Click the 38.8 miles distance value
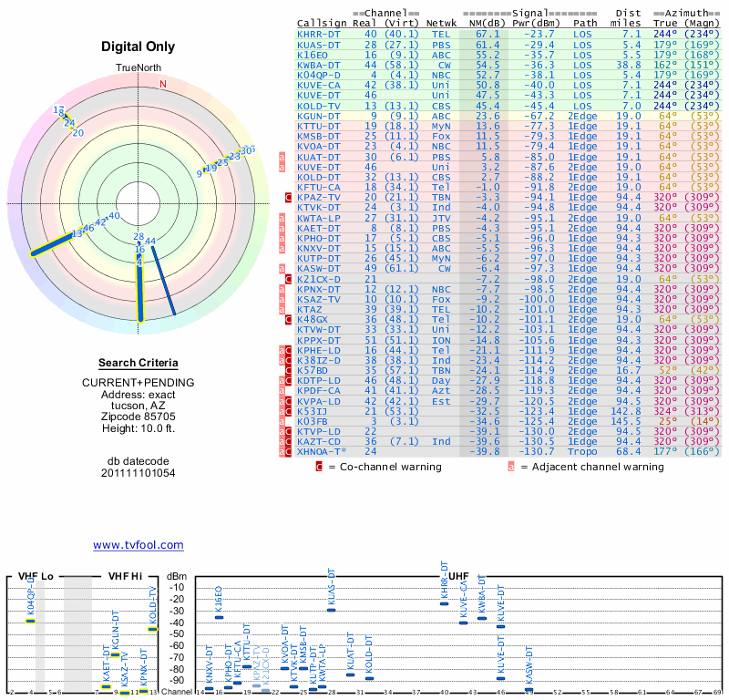 click(629, 65)
